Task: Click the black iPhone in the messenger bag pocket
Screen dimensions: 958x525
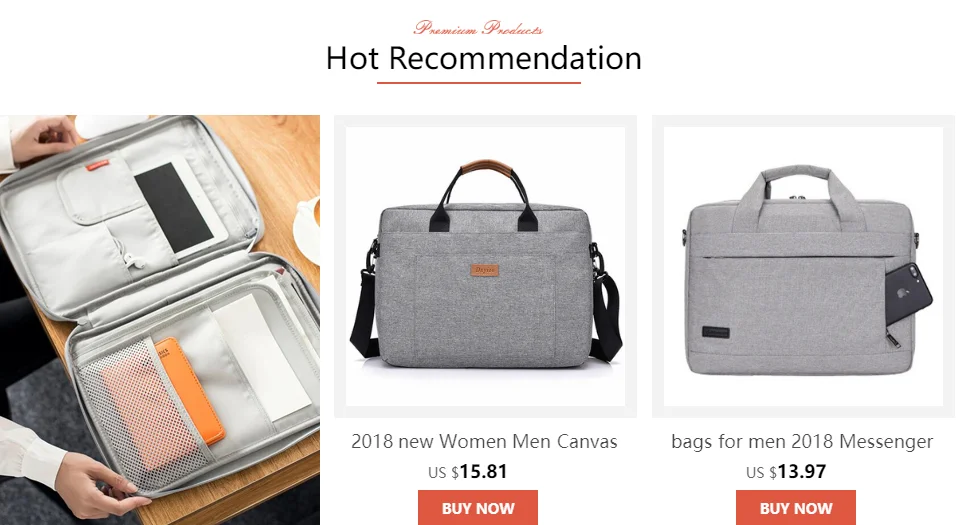Action: 909,295
